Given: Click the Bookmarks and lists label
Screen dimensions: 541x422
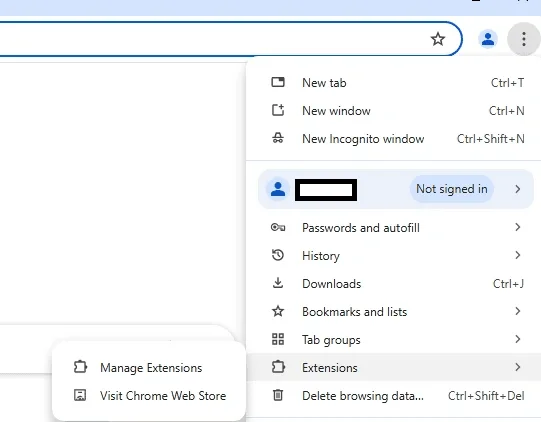Looking at the screenshot, I should click(x=354, y=312).
